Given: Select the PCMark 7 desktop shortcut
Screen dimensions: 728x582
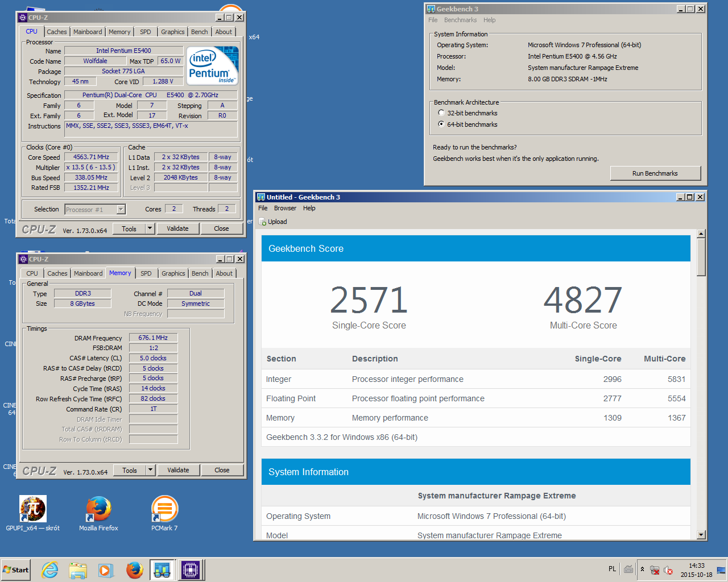Looking at the screenshot, I should pos(164,512).
